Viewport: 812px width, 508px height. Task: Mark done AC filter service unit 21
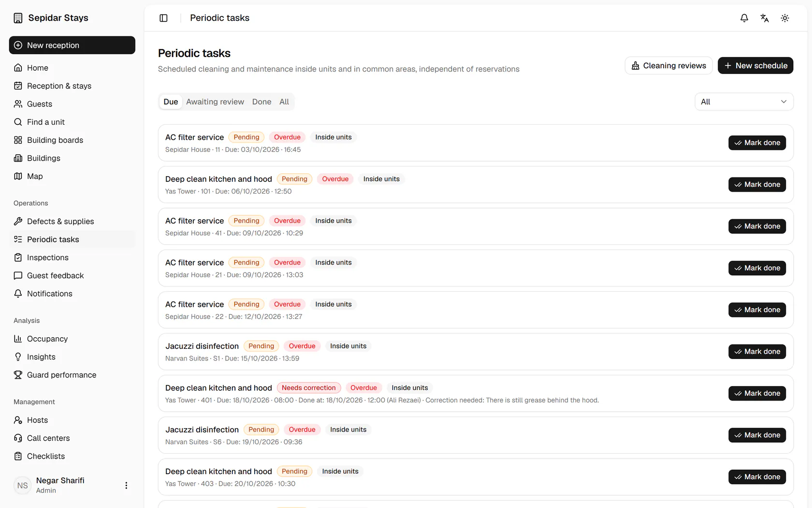(x=757, y=268)
